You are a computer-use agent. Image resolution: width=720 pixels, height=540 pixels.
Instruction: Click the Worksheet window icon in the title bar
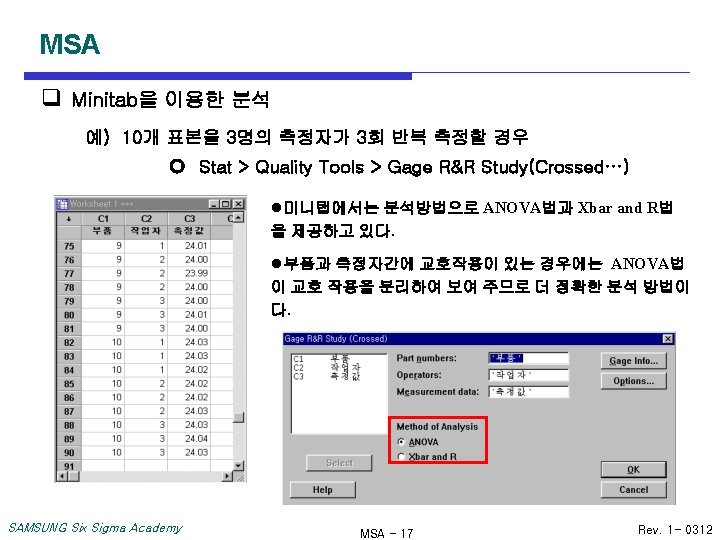click(x=62, y=204)
